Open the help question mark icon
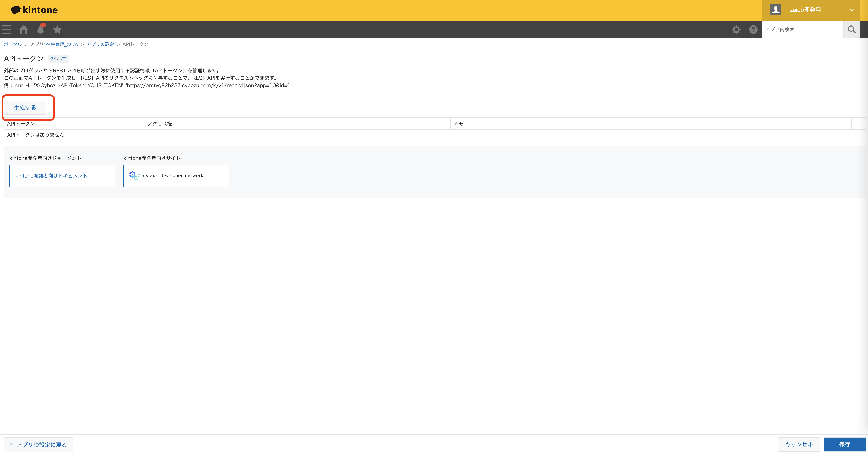The width and height of the screenshot is (868, 454). [753, 30]
